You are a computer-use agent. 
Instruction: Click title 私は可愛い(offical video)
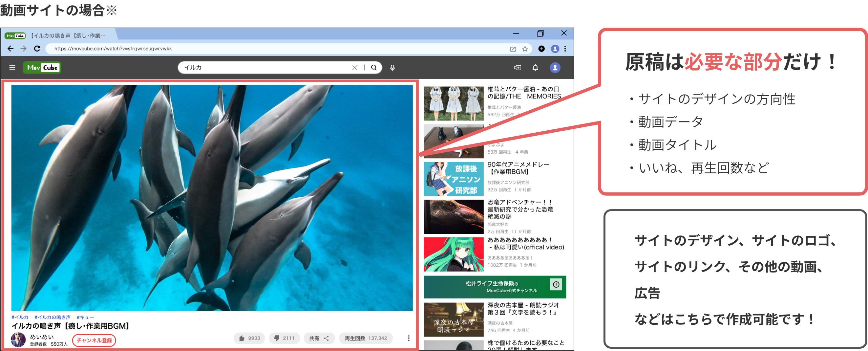(x=526, y=243)
